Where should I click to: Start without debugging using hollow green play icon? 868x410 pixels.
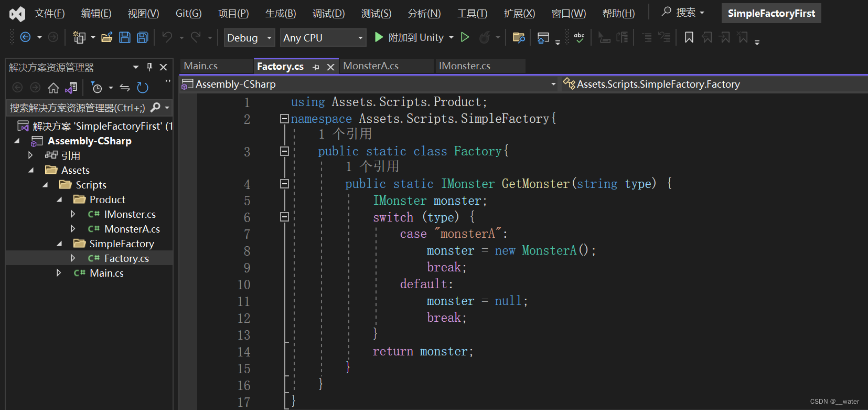point(465,37)
